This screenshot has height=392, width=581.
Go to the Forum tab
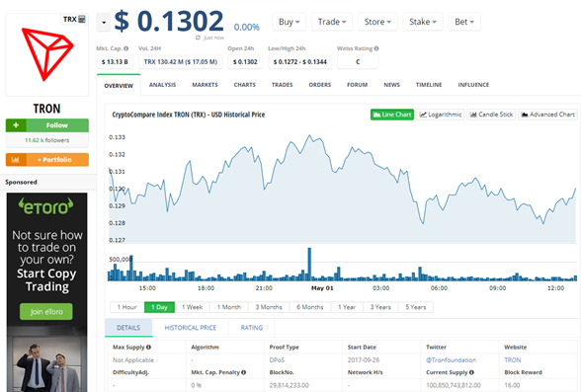(358, 85)
